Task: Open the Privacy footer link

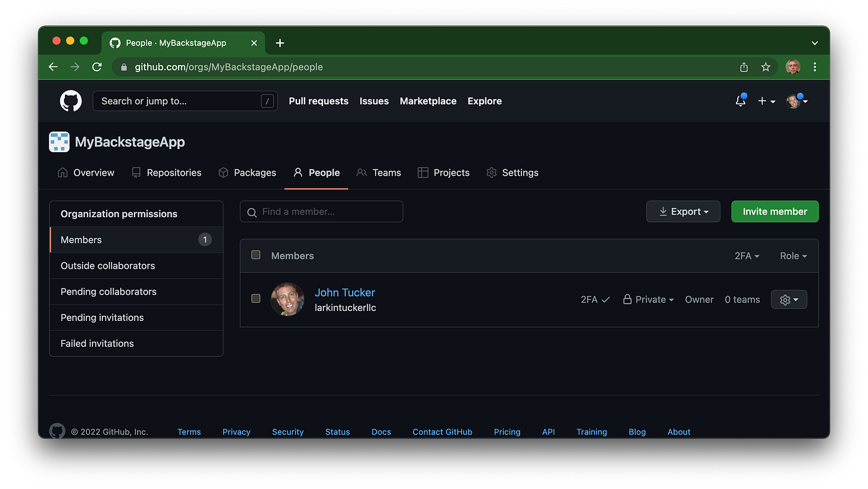Action: coord(236,432)
